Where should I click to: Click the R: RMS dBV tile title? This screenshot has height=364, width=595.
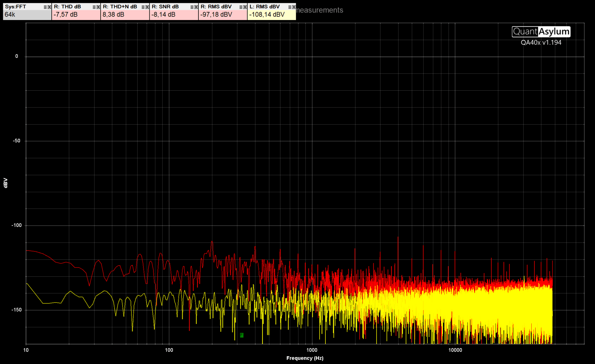click(216, 7)
